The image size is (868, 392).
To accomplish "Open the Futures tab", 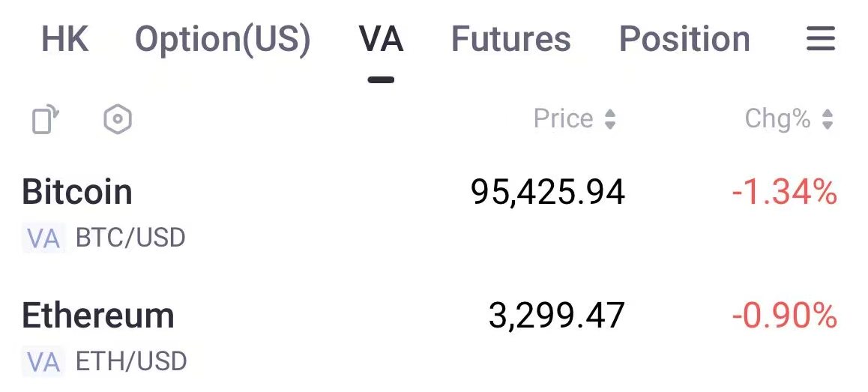I will pos(510,39).
